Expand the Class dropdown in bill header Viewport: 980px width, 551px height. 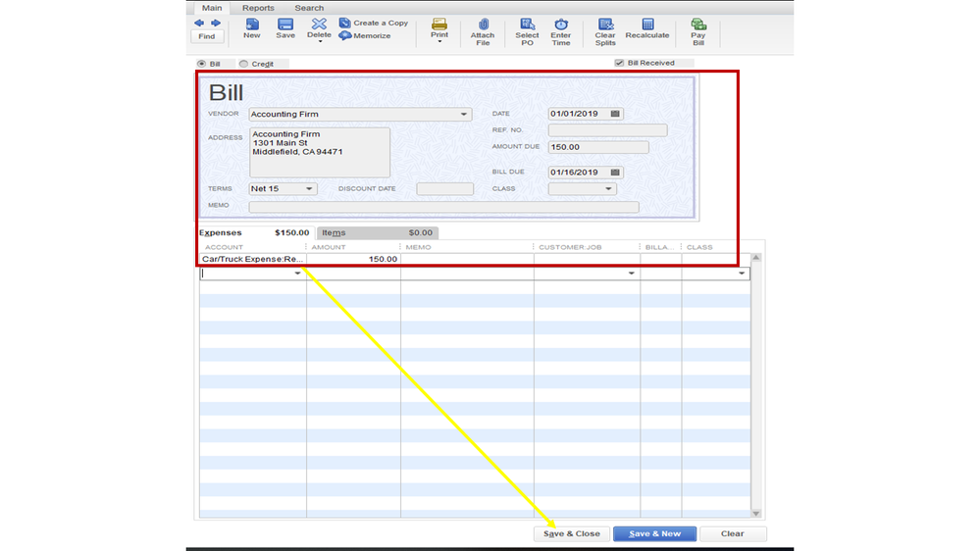608,189
